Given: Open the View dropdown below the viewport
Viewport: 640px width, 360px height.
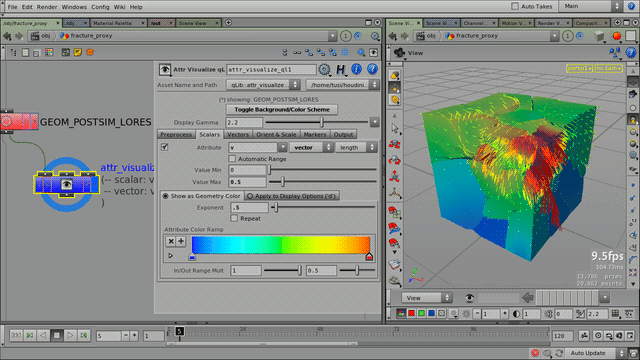Looking at the screenshot, I should (x=427, y=298).
